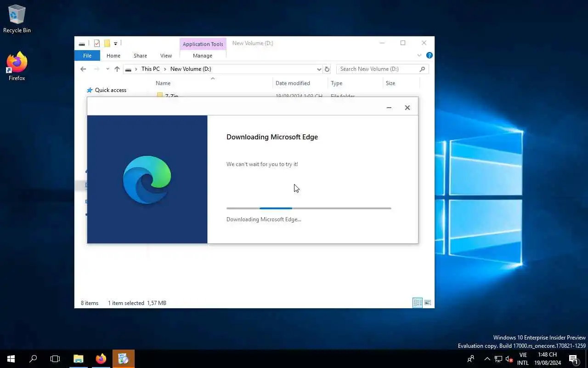Switch Explorer to Large icons view
The image size is (588, 368).
(428, 303)
